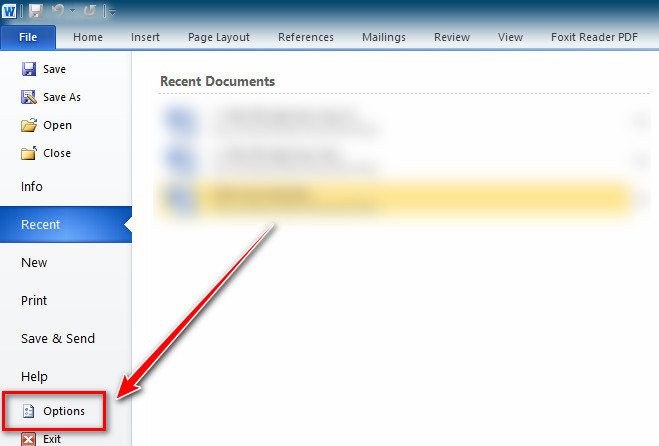Open the Foxit Reader PDF tab

coord(595,37)
